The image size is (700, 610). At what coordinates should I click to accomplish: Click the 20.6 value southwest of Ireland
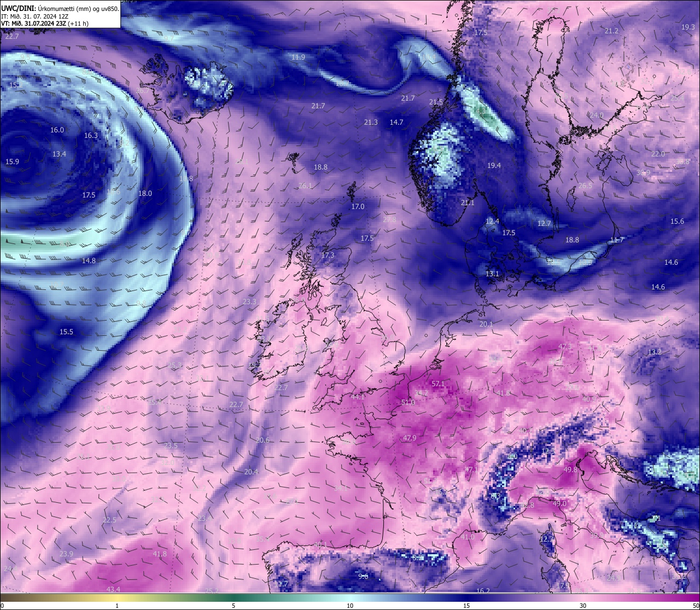pyautogui.click(x=262, y=440)
